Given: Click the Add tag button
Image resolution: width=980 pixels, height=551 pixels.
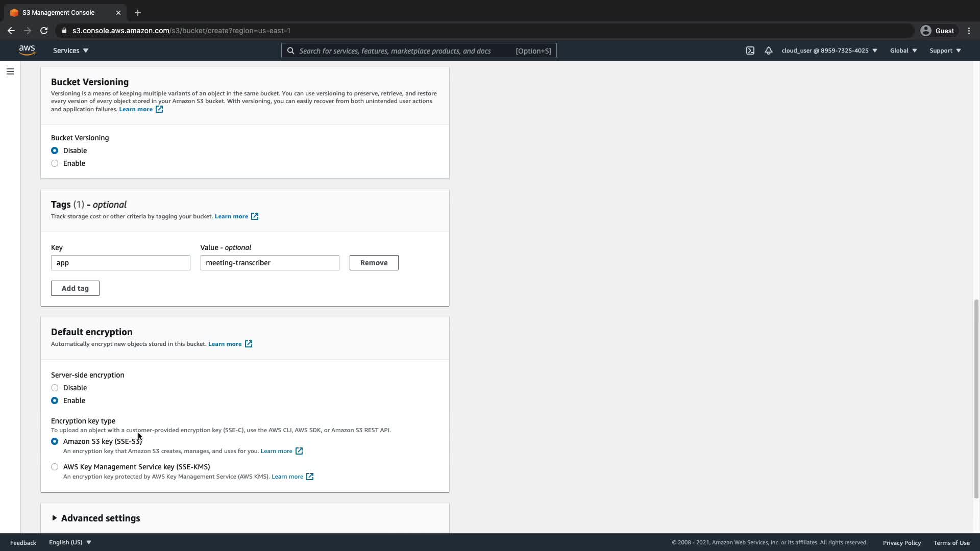Looking at the screenshot, I should tap(75, 288).
